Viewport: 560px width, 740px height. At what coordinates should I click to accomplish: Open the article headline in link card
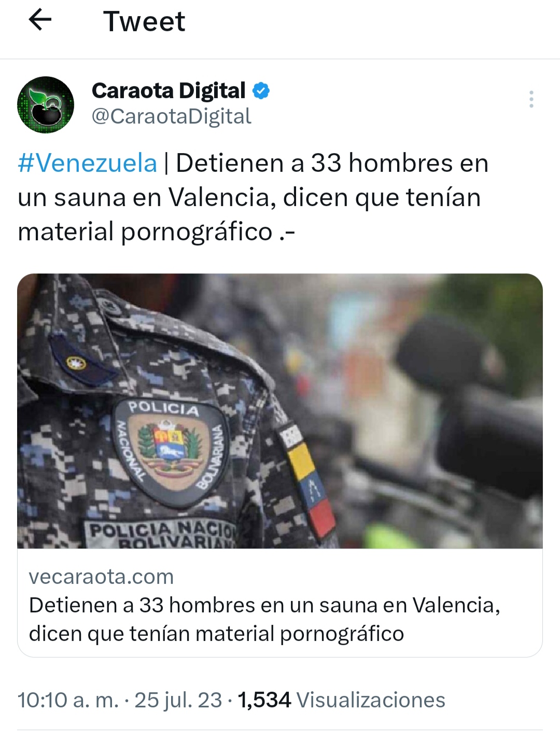(264, 619)
